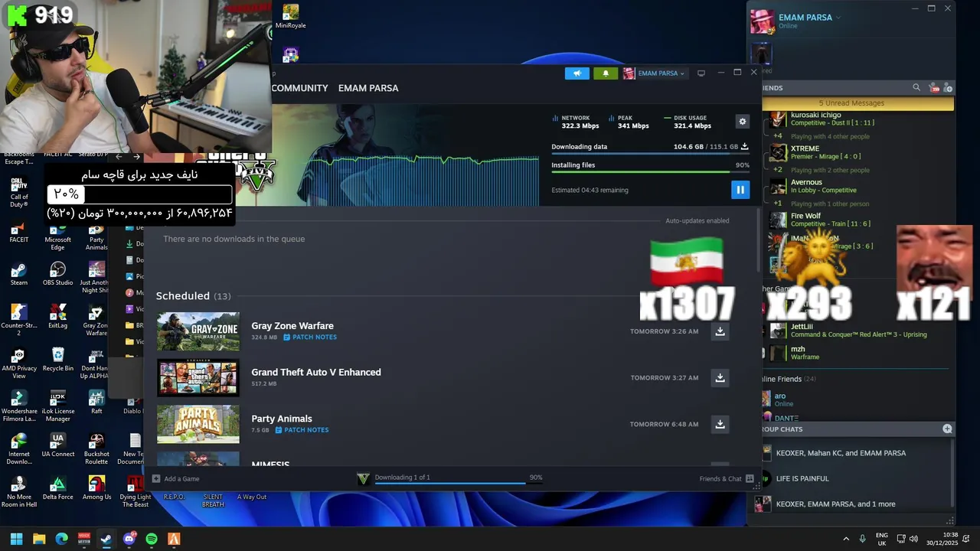Download Gray Zone Warfare update now
Viewport: 980px width, 551px height.
pyautogui.click(x=720, y=331)
